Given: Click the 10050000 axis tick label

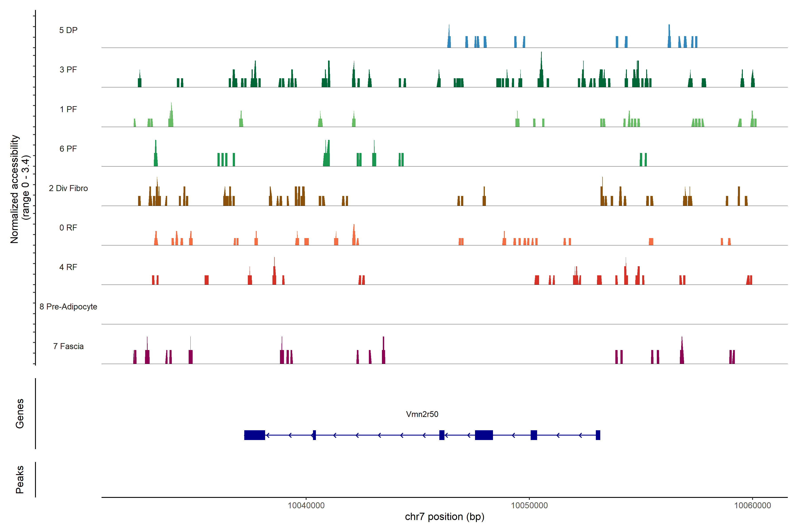Looking at the screenshot, I should click(529, 506).
